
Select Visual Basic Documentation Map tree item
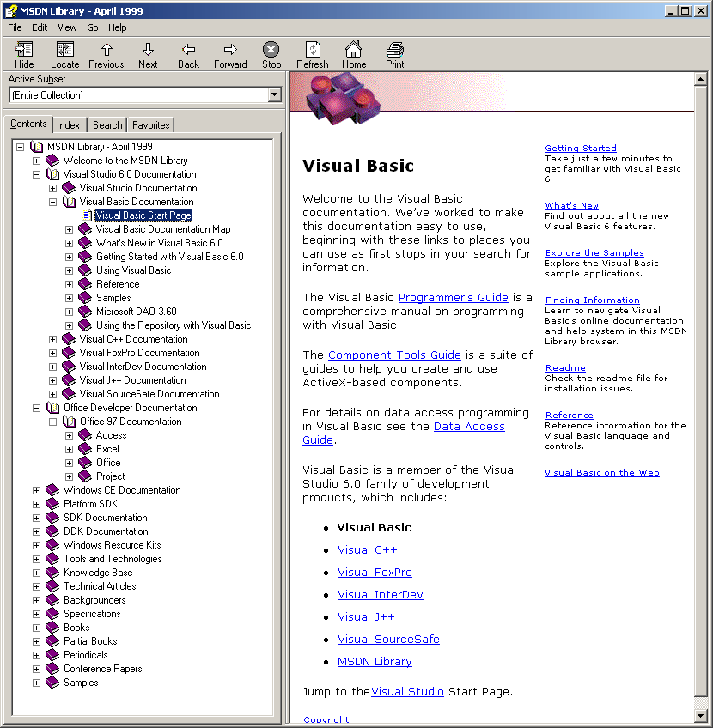pos(163,229)
